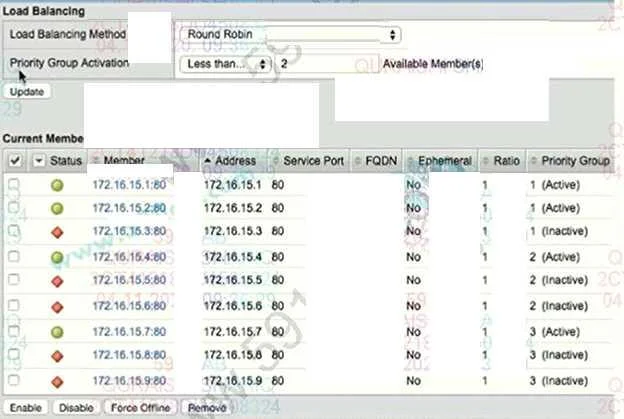
Task: Click green status icon for 172.16.15.4:80
Action: point(57,257)
